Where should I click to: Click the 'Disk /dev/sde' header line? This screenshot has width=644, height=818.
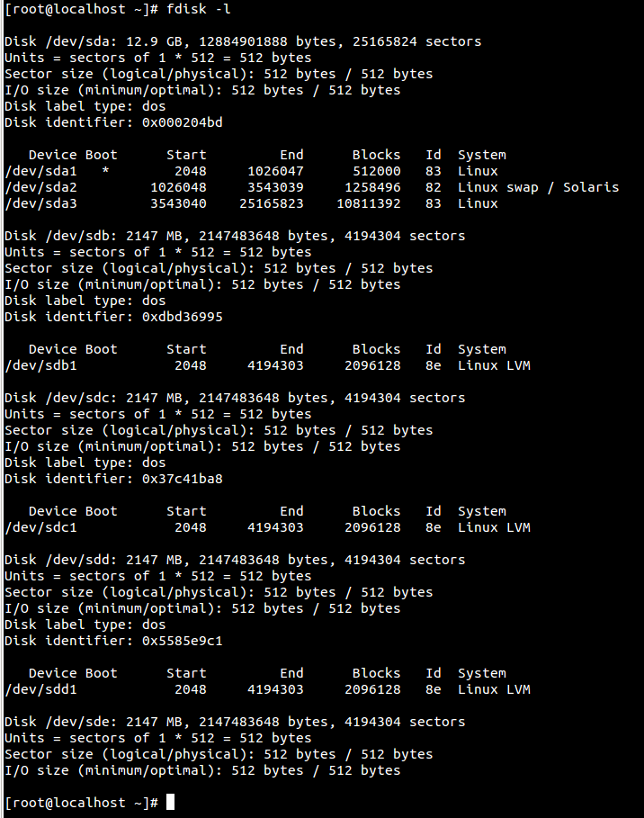(x=235, y=722)
